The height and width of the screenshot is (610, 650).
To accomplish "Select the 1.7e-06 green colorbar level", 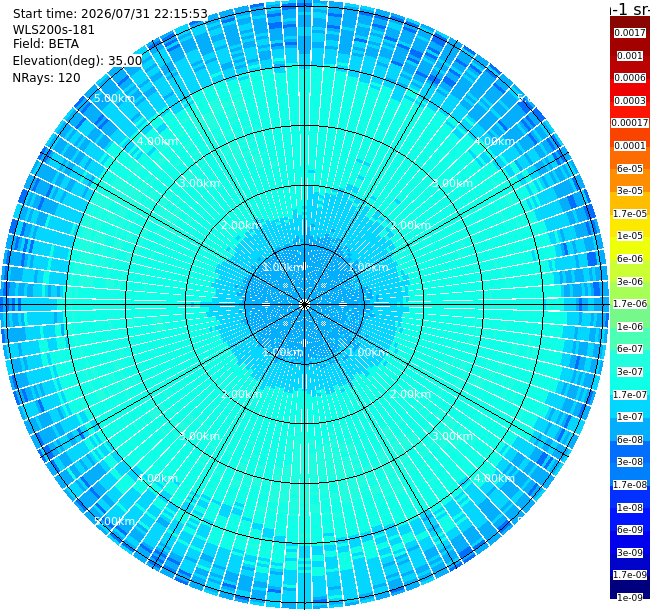I will click(630, 304).
